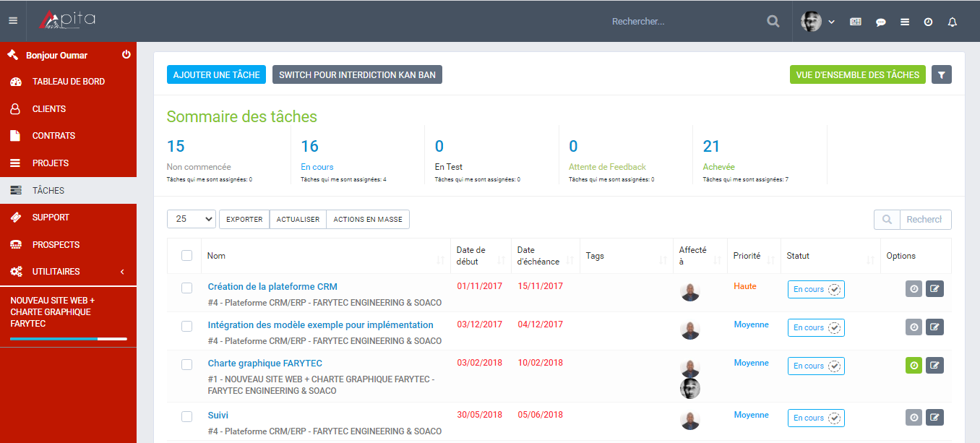Viewport: 980px width, 443px height.
Task: Click the Actualiser button
Action: point(298,219)
